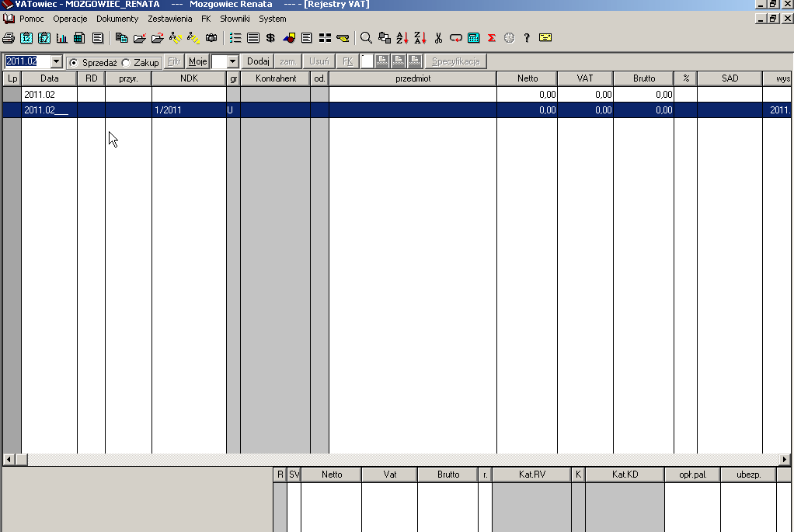This screenshot has width=794, height=532.
Task: Open the Słowniki menu
Action: click(x=235, y=19)
